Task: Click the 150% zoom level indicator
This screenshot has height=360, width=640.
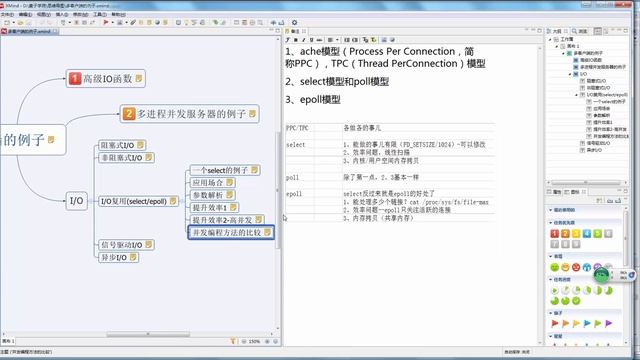Action: pyautogui.click(x=254, y=341)
